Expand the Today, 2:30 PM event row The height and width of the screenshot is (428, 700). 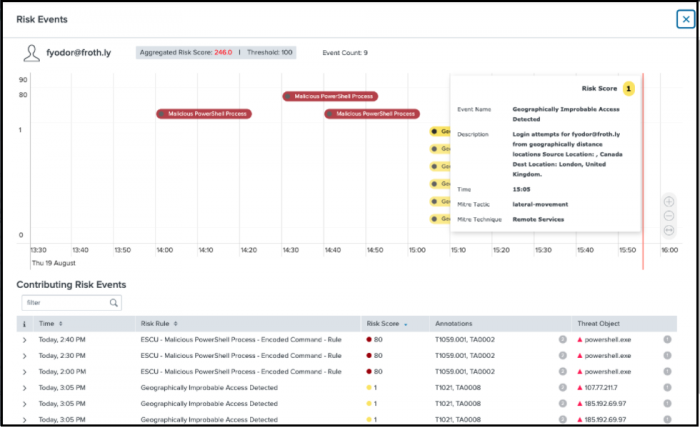pos(25,356)
